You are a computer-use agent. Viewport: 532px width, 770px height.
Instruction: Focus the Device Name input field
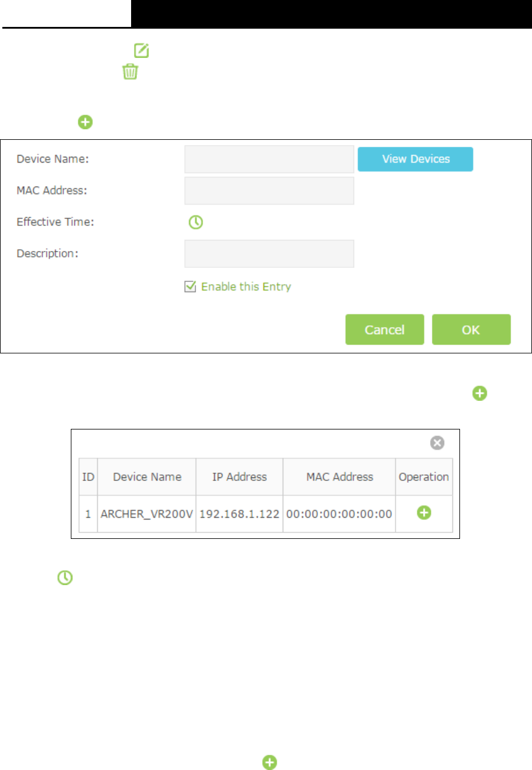269,159
